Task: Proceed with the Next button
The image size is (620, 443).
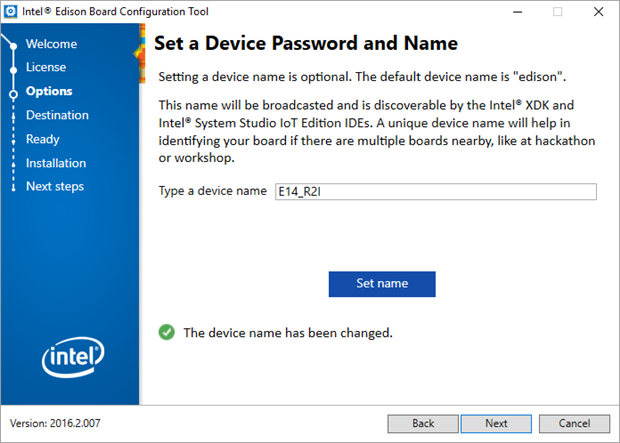Action: 496,423
